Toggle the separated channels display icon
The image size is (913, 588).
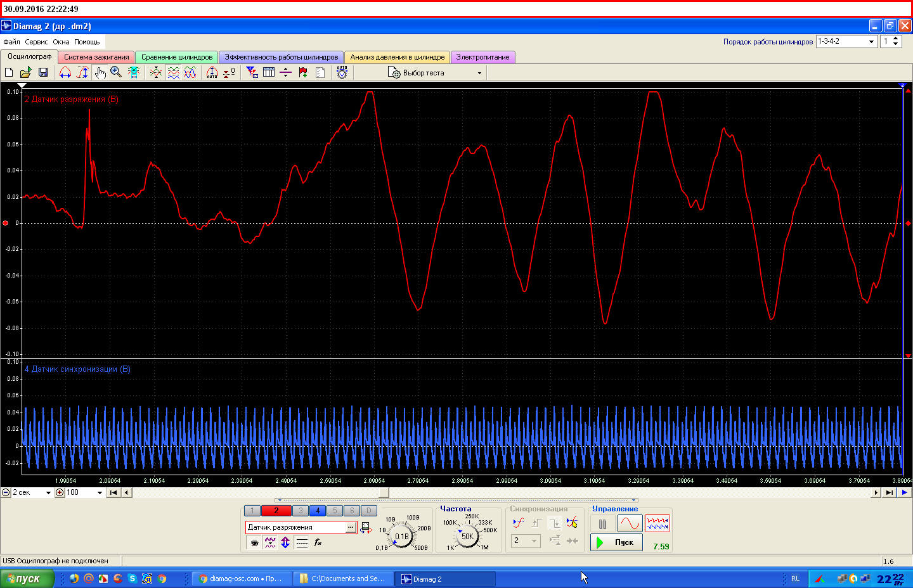173,72
